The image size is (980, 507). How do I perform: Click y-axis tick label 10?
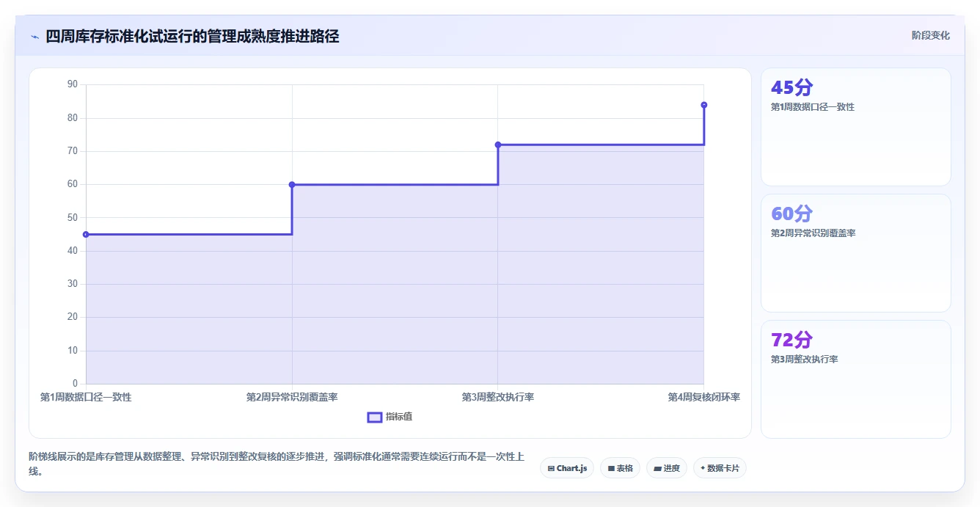coord(73,351)
